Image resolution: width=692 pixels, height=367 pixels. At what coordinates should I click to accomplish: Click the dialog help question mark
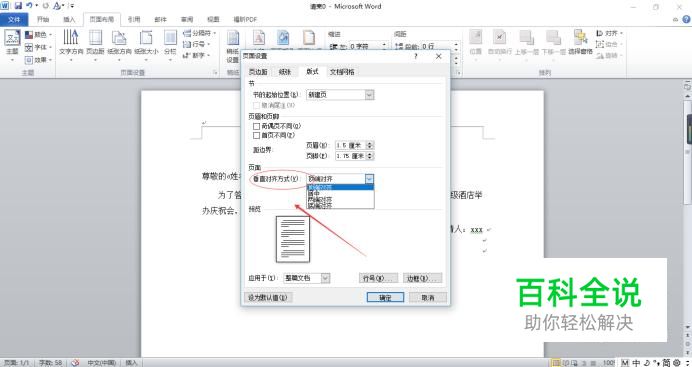tap(415, 56)
